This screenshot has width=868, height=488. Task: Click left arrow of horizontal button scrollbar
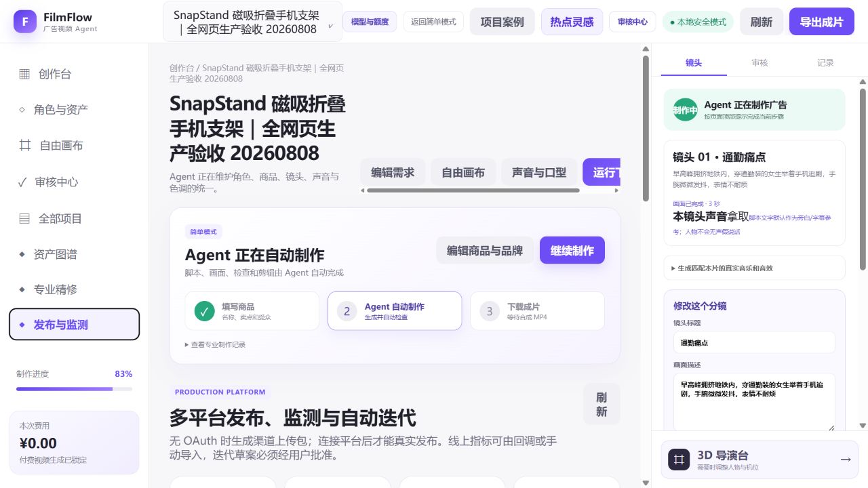coord(363,190)
